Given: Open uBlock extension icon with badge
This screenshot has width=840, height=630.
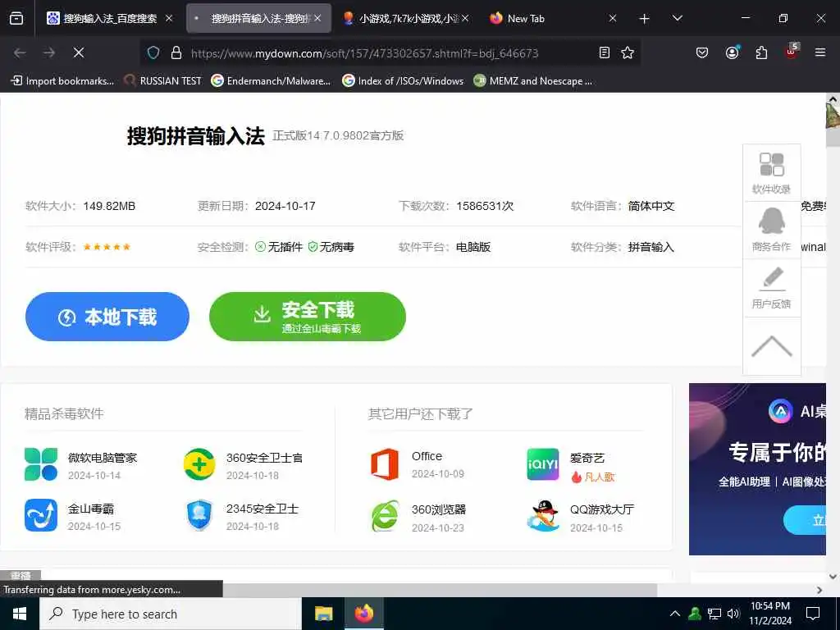Looking at the screenshot, I should tap(792, 52).
